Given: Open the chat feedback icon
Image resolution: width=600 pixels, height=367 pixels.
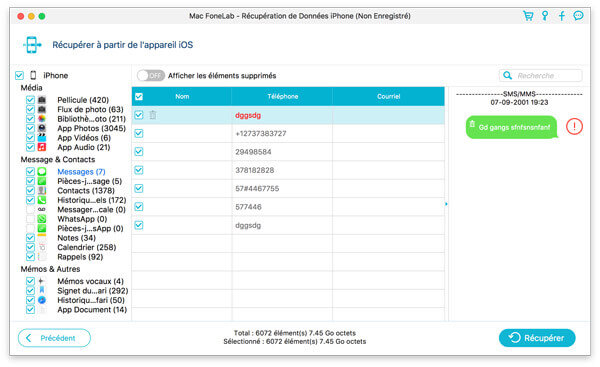Looking at the screenshot, I should point(578,16).
